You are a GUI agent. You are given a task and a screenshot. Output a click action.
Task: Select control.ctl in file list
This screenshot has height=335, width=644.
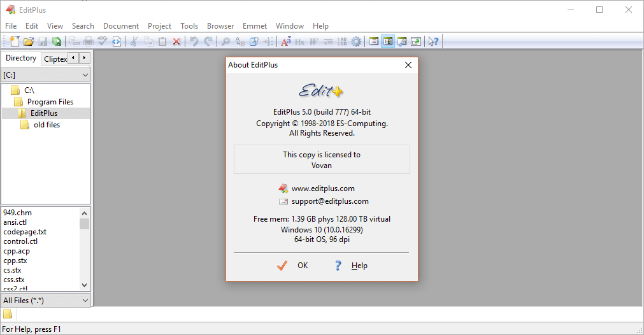[x=20, y=241]
